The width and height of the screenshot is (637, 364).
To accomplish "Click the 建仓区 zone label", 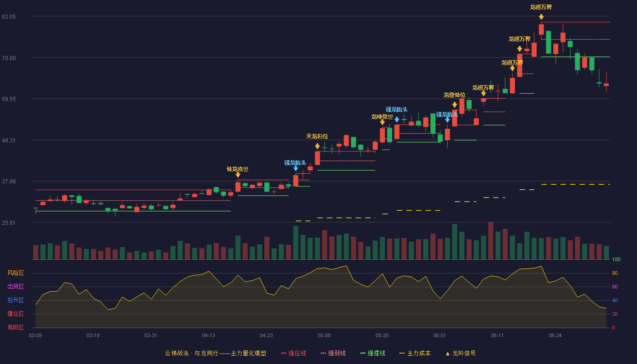I will [x=16, y=314].
